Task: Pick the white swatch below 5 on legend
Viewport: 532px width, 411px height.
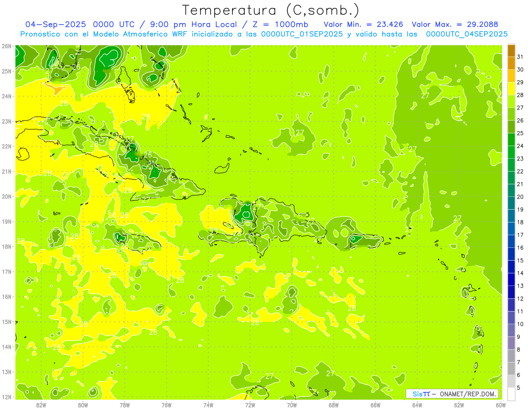Action: pyautogui.click(x=511, y=394)
